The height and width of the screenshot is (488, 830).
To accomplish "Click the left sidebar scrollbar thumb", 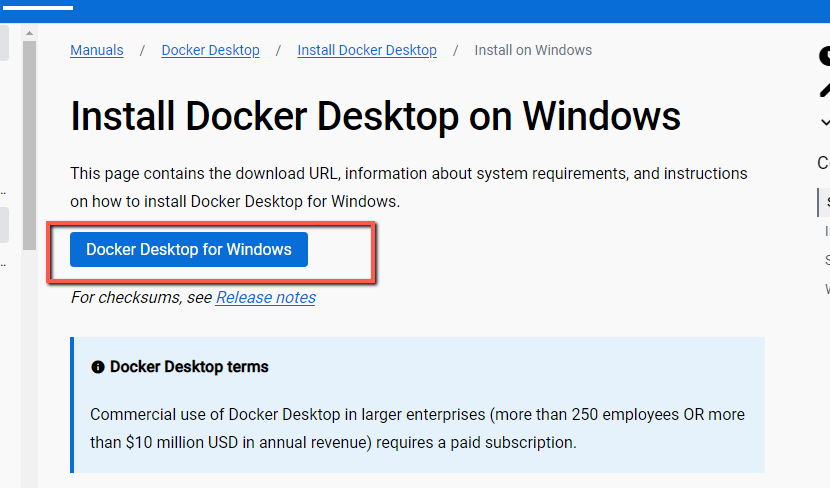I will click(30, 144).
